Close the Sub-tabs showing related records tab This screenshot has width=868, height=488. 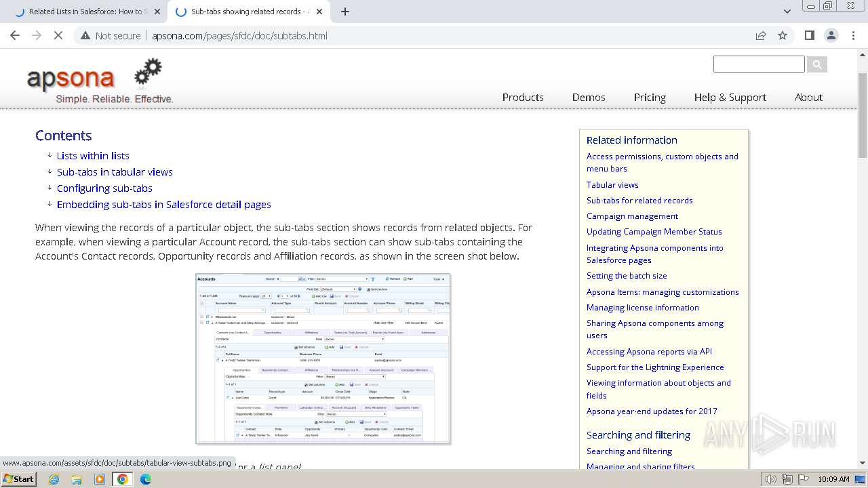(319, 12)
